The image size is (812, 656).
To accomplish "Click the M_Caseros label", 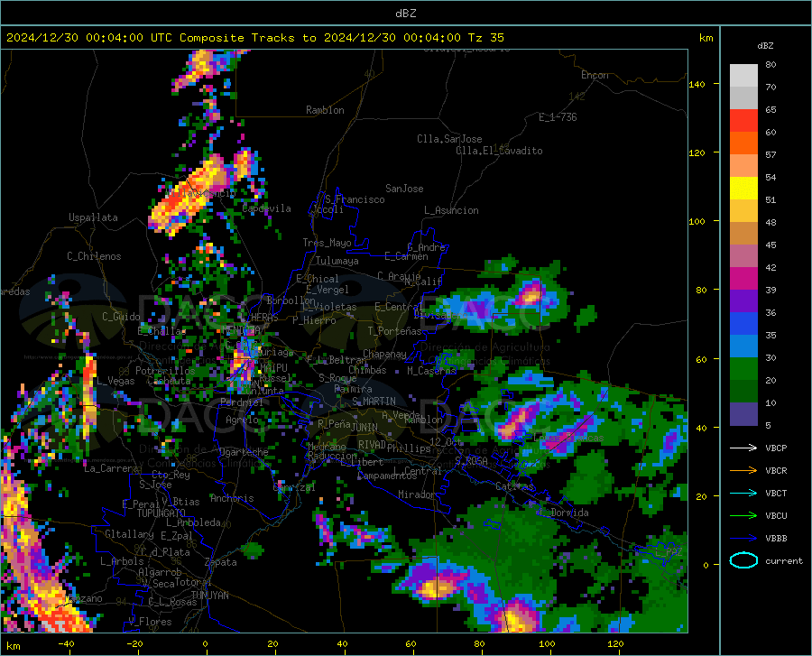I will (x=431, y=370).
